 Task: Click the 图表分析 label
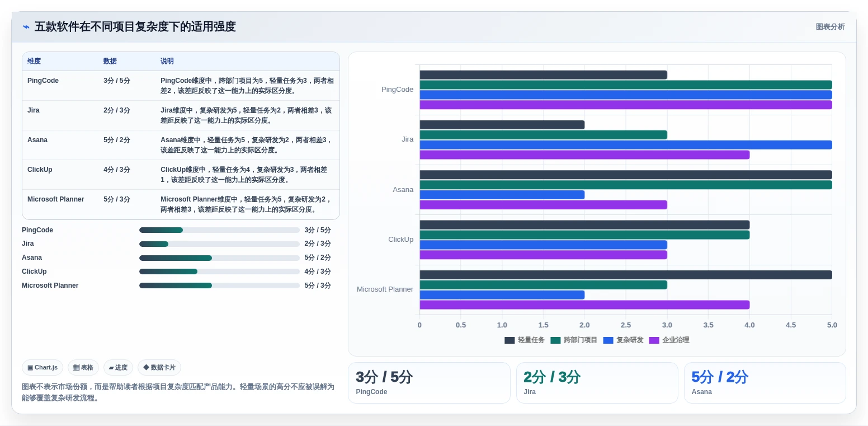tap(830, 27)
